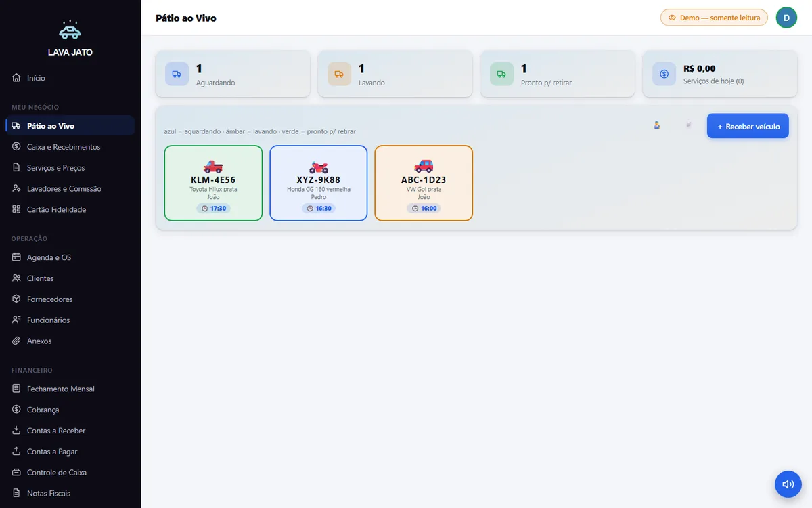Open Serviços e Preços page
This screenshot has width=812, height=508.
[x=70, y=168]
